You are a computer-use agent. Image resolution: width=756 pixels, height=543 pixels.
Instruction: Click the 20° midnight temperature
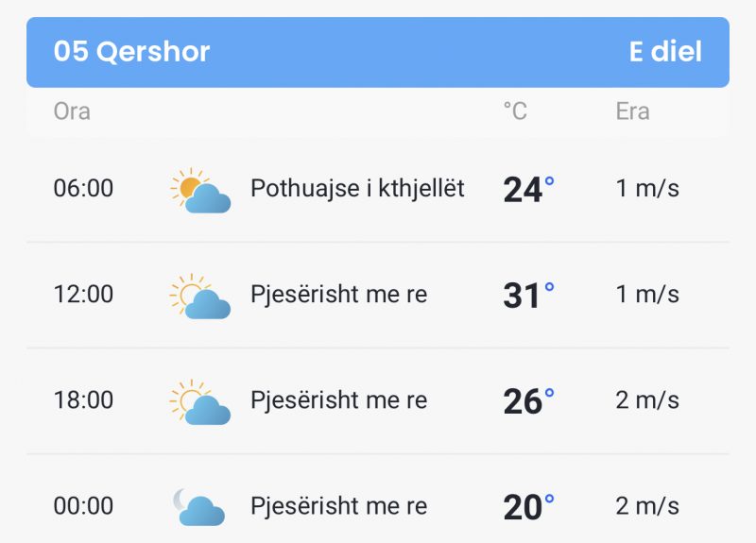528,507
